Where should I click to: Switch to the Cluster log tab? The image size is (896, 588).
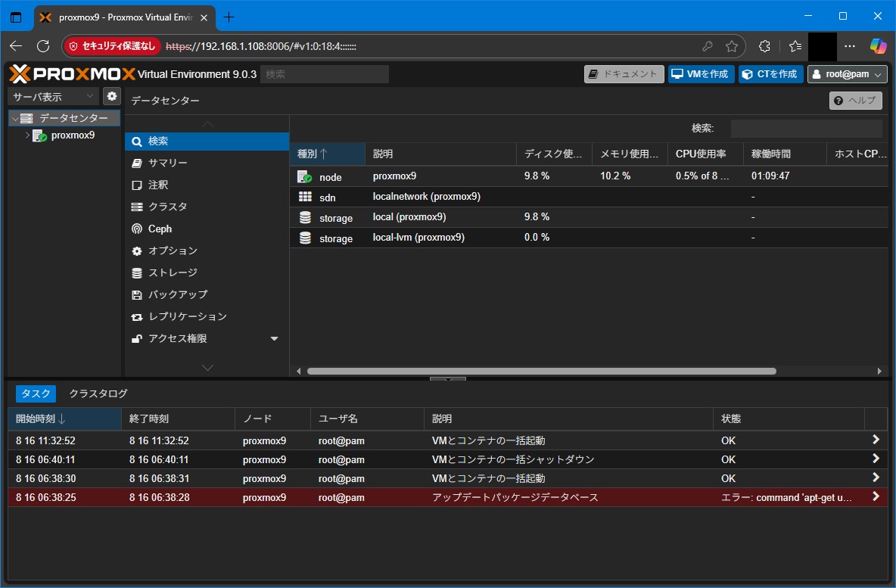[x=98, y=394]
